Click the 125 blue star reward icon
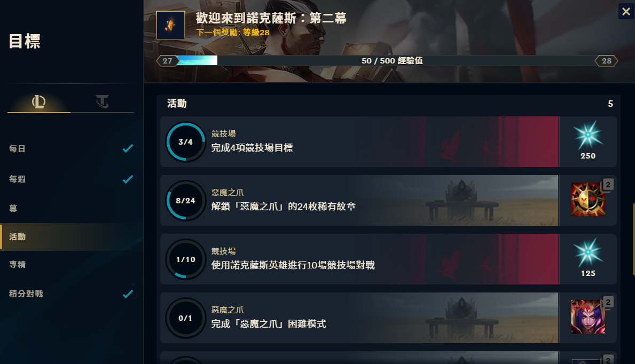This screenshot has width=635, height=364. [x=588, y=252]
